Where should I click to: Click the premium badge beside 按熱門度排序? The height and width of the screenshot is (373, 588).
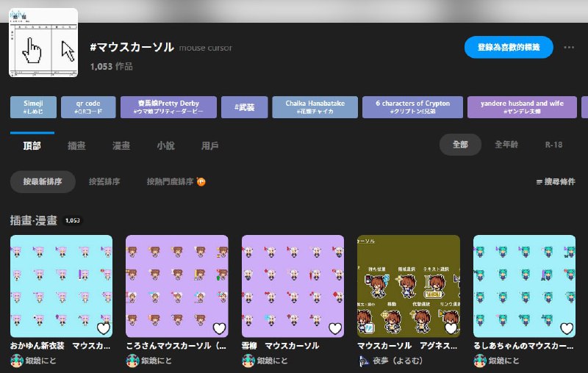(x=201, y=181)
